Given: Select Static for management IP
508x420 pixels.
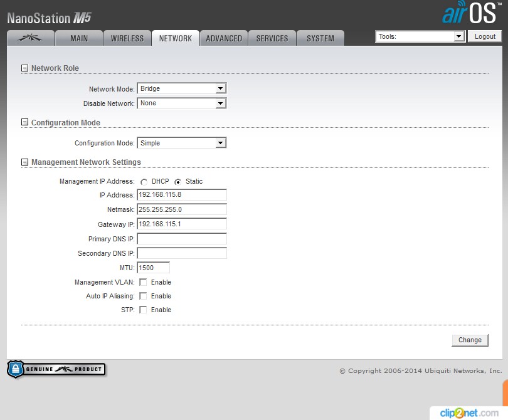Looking at the screenshot, I should coord(177,182).
